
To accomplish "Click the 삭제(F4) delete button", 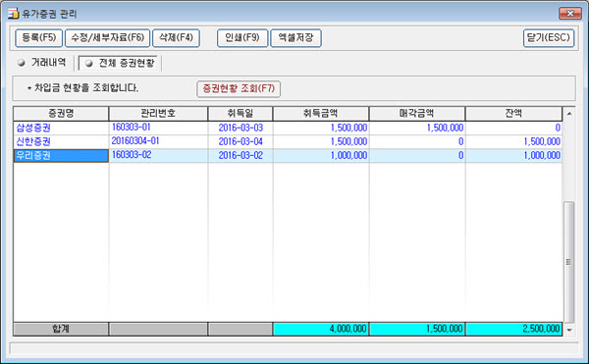I will [x=176, y=38].
